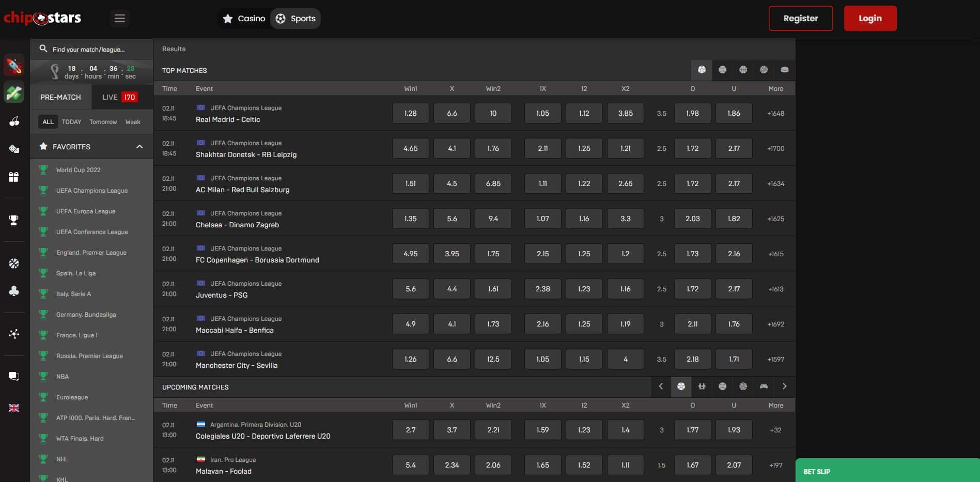
Task: Select esports gamepad icon in upcoming matches
Action: (764, 386)
